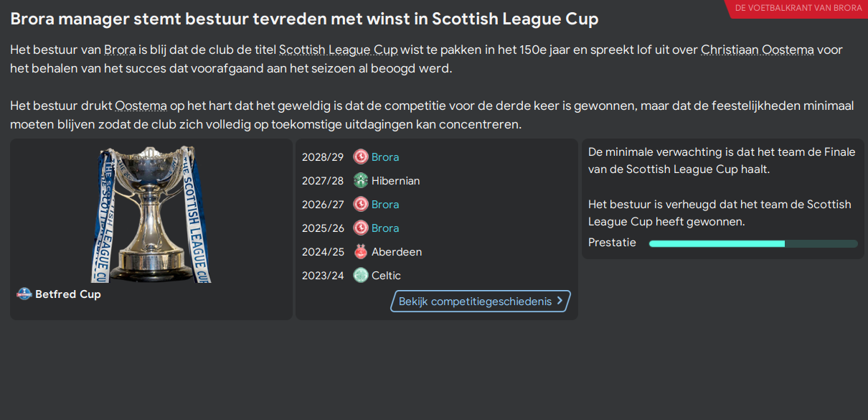Click the Brora badge for 2026/27
Screen dimensions: 868x420
[x=361, y=205]
